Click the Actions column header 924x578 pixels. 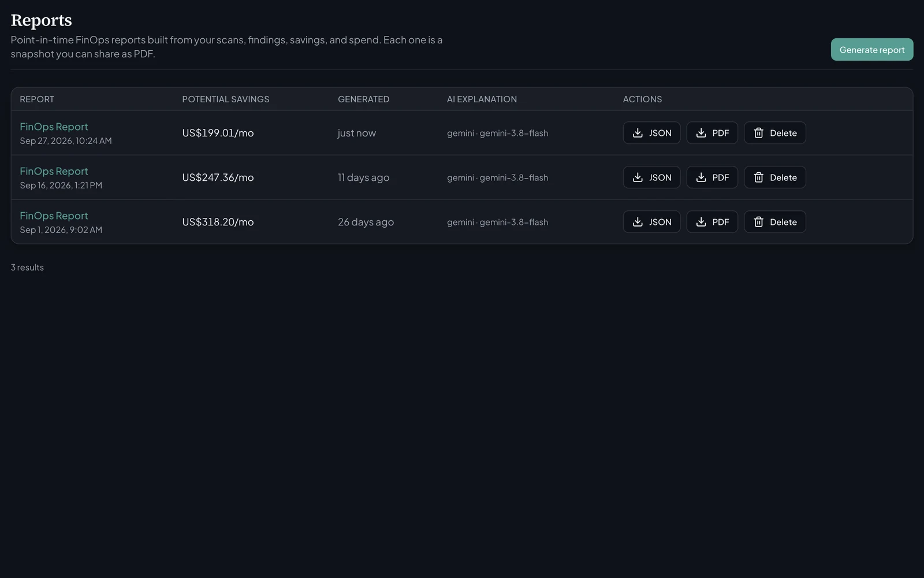click(x=642, y=99)
